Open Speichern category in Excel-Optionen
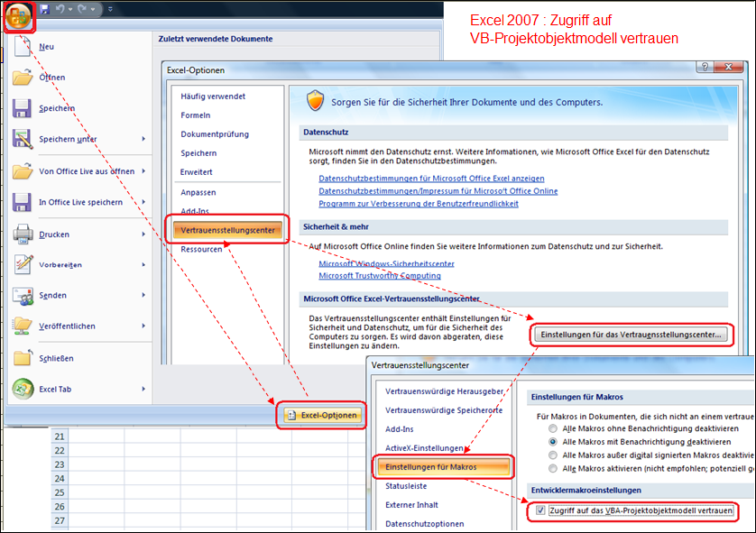 [198, 153]
